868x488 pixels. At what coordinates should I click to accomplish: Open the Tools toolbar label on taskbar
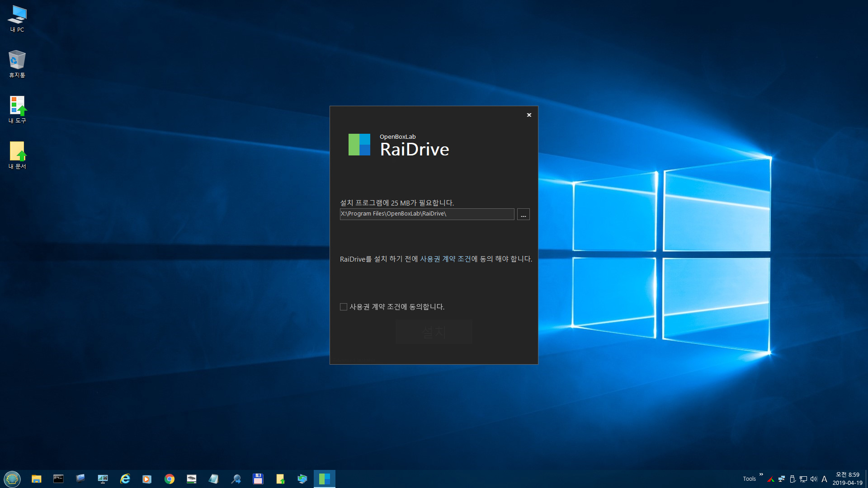click(x=749, y=479)
